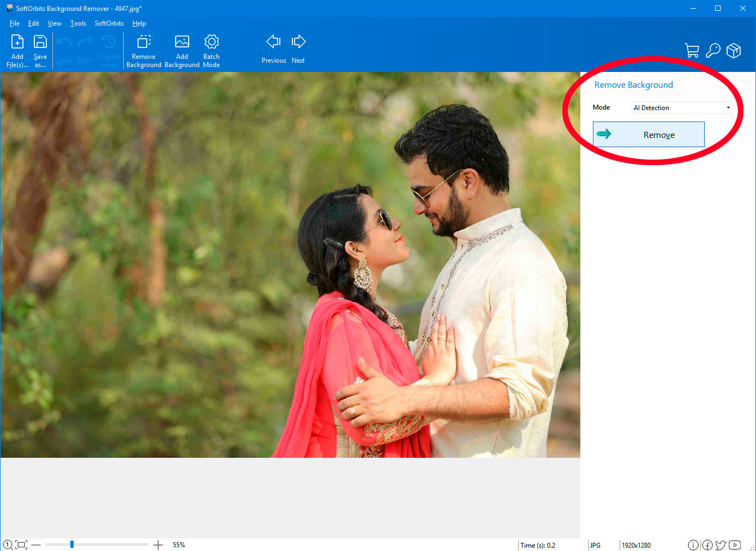Screen dimensions: 756x551
Task: Switch to Batch Mode
Action: 211,49
